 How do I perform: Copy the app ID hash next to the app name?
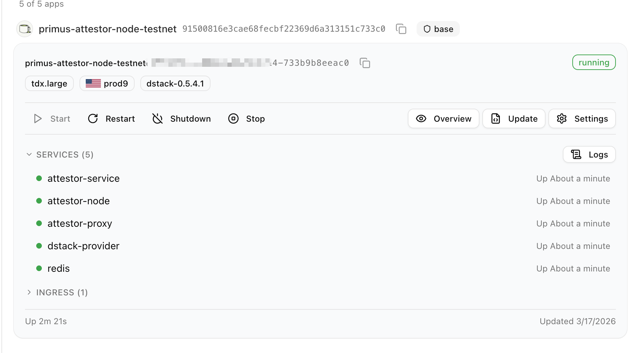[x=401, y=29]
